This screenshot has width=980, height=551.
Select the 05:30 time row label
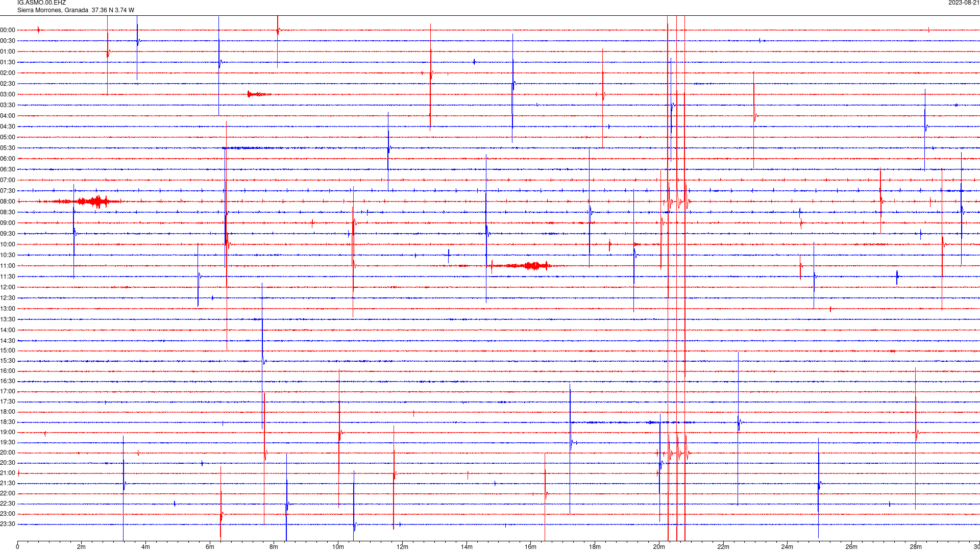tap(8, 148)
